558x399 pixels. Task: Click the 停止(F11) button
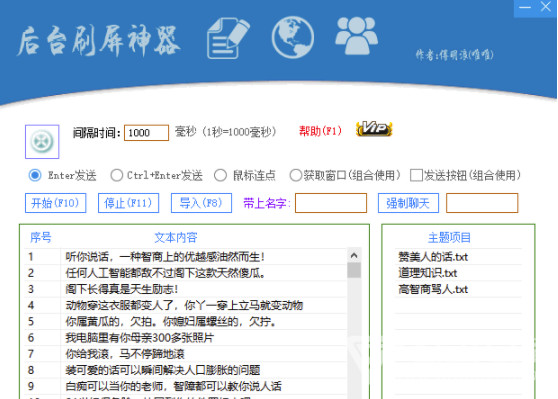(x=128, y=203)
